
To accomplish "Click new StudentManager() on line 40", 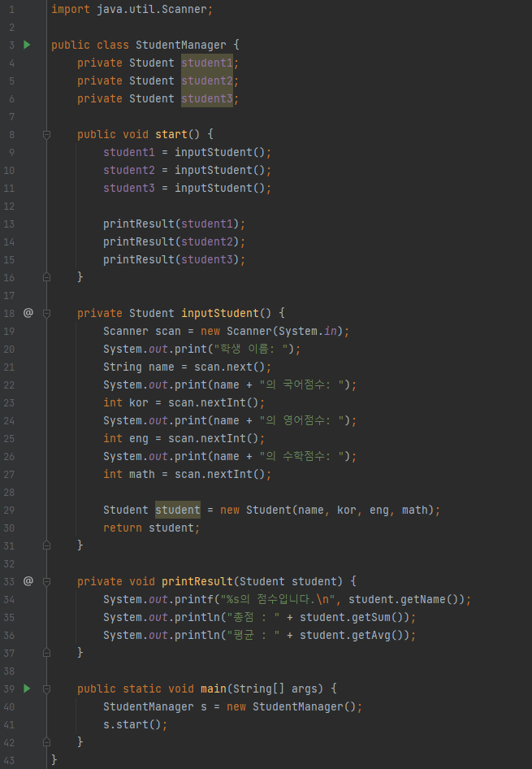I will click(292, 706).
